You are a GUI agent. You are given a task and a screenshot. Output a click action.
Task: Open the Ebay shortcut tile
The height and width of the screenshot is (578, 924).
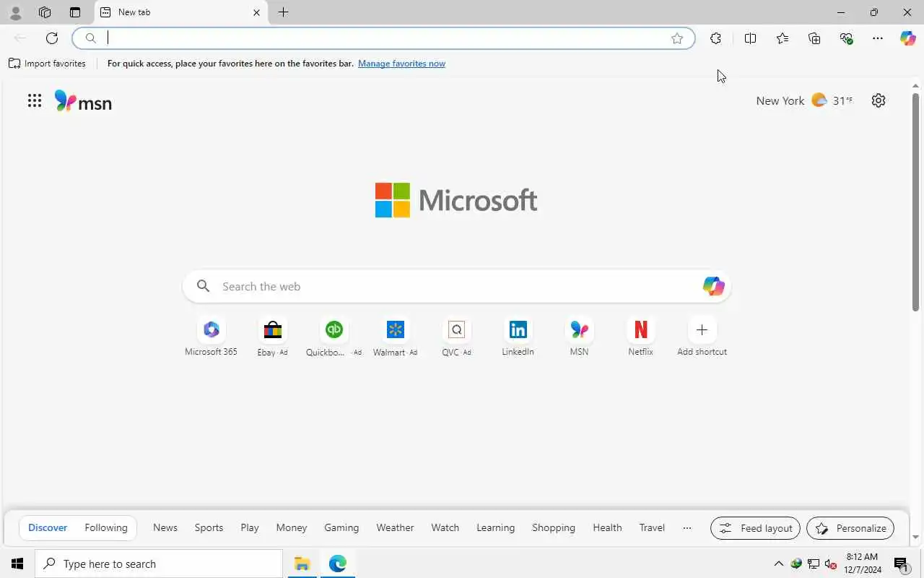(x=272, y=337)
